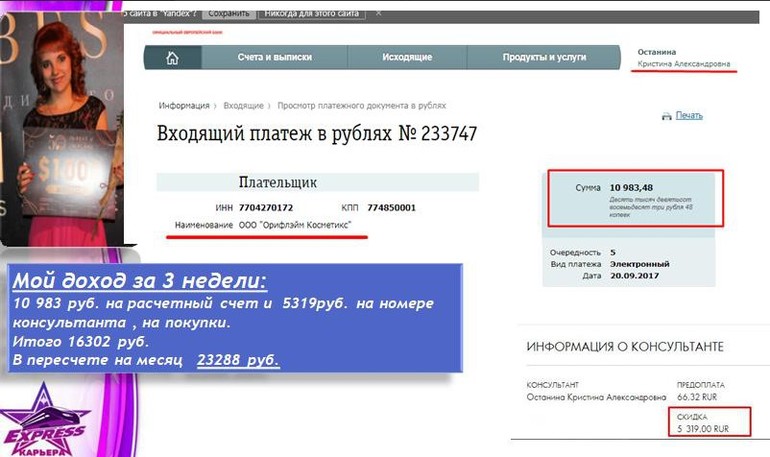
Task: Click the Печать link
Action: pyautogui.click(x=689, y=116)
